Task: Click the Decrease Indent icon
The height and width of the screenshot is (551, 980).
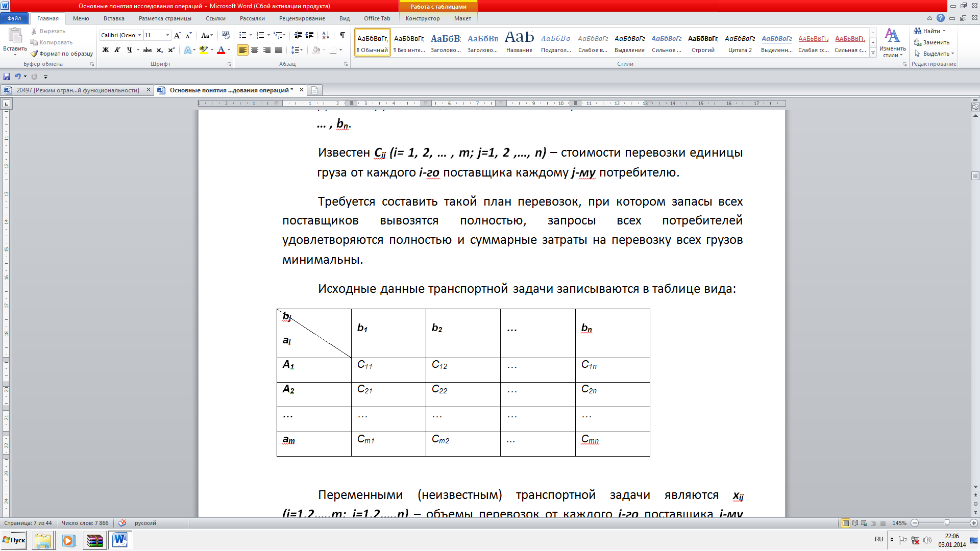Action: tap(298, 35)
